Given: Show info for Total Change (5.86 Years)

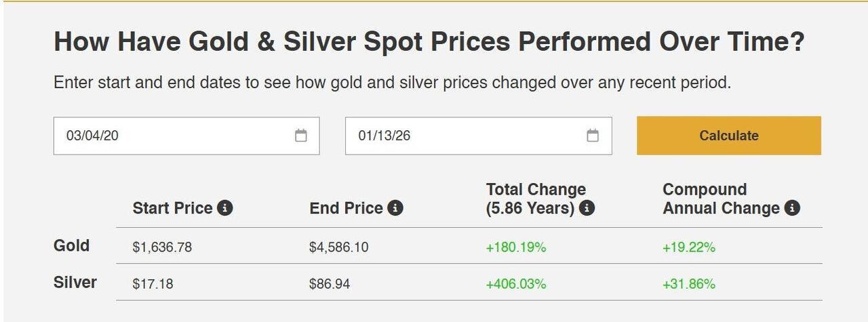Looking at the screenshot, I should 587,208.
